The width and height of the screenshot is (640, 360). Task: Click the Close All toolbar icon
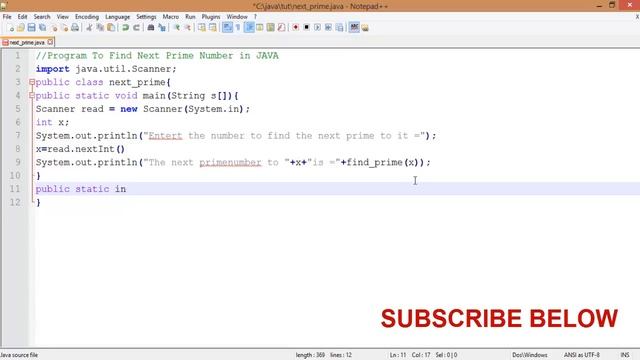click(x=64, y=28)
